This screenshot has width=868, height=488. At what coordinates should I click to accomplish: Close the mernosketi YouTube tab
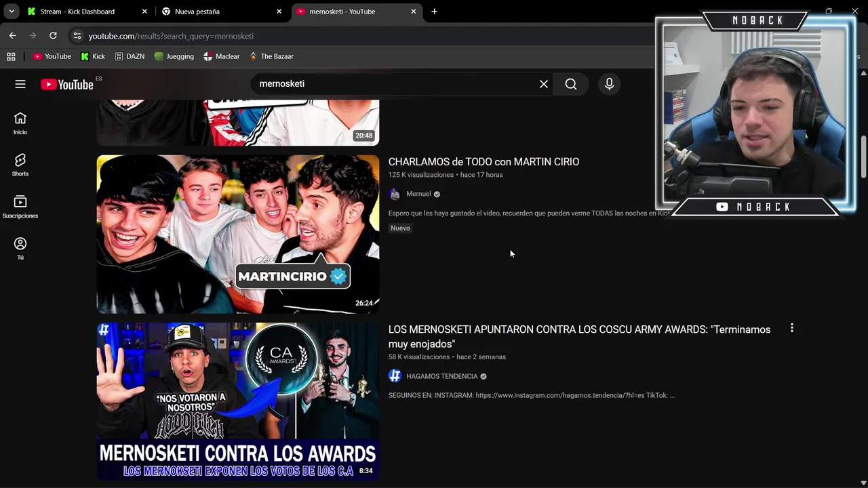point(414,12)
